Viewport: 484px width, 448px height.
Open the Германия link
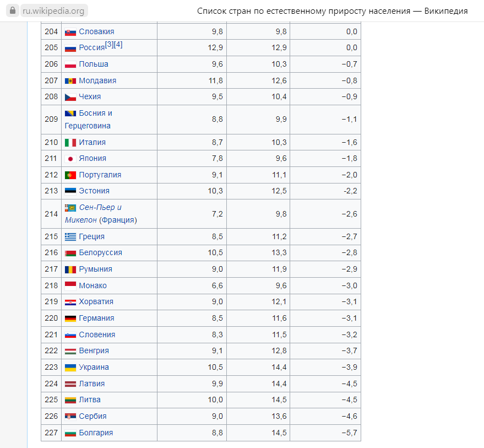point(96,318)
